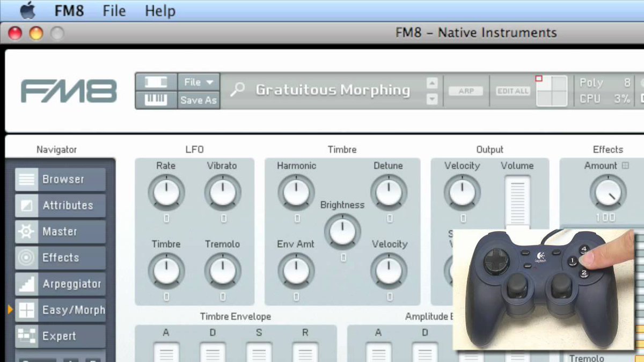Select previous preset with up arrow
The height and width of the screenshot is (362, 644).
click(432, 83)
